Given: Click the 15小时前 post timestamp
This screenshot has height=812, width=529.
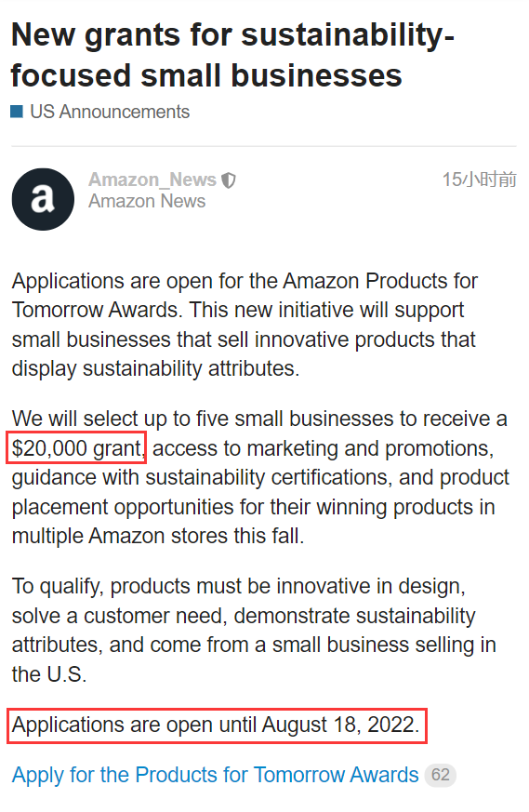Looking at the screenshot, I should pos(479,180).
